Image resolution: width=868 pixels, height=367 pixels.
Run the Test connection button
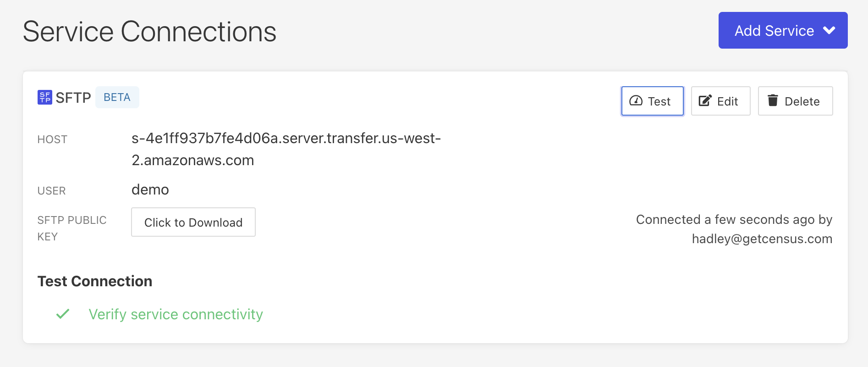pyautogui.click(x=652, y=101)
